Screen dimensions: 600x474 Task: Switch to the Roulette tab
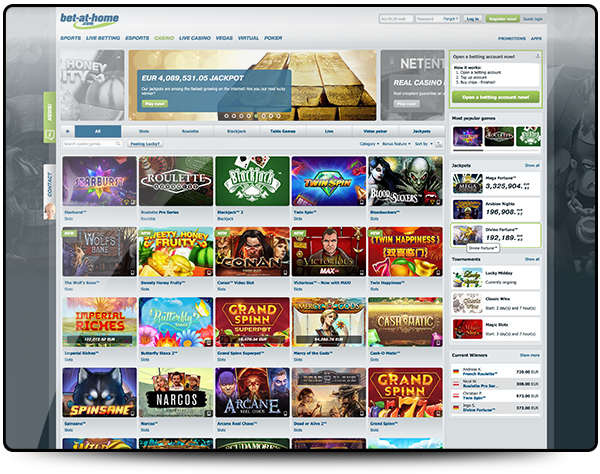tap(190, 131)
